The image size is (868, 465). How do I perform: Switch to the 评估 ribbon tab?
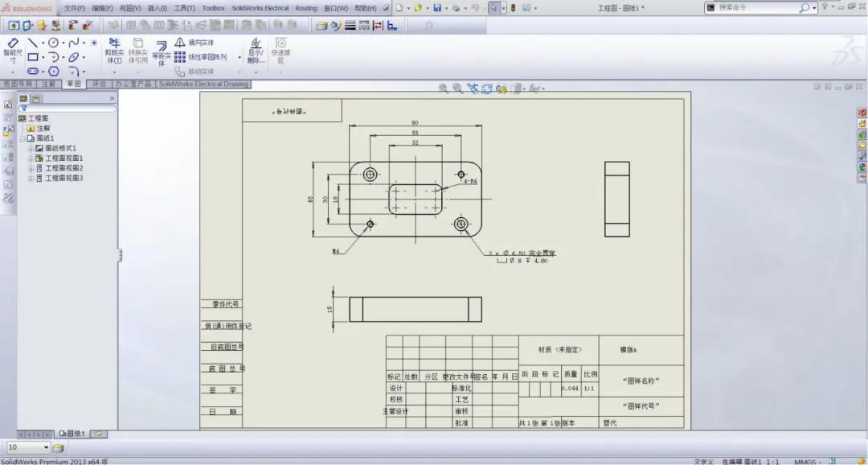coord(99,84)
